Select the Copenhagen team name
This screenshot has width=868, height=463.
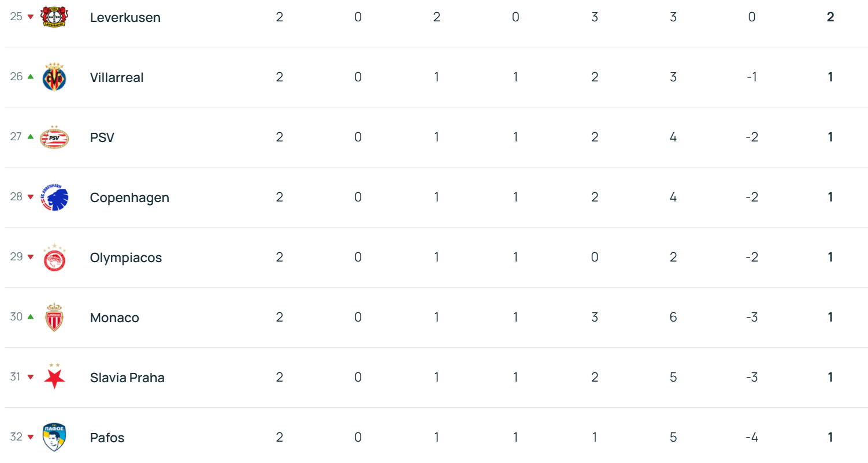point(129,197)
